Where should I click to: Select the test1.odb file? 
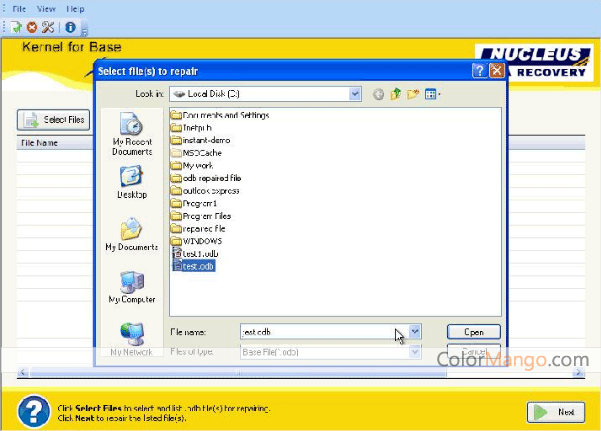click(x=195, y=254)
